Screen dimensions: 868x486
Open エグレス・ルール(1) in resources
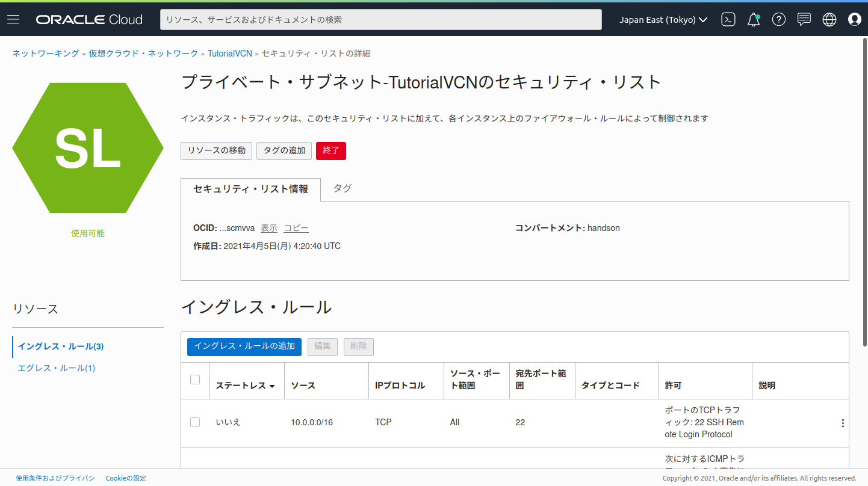57,368
